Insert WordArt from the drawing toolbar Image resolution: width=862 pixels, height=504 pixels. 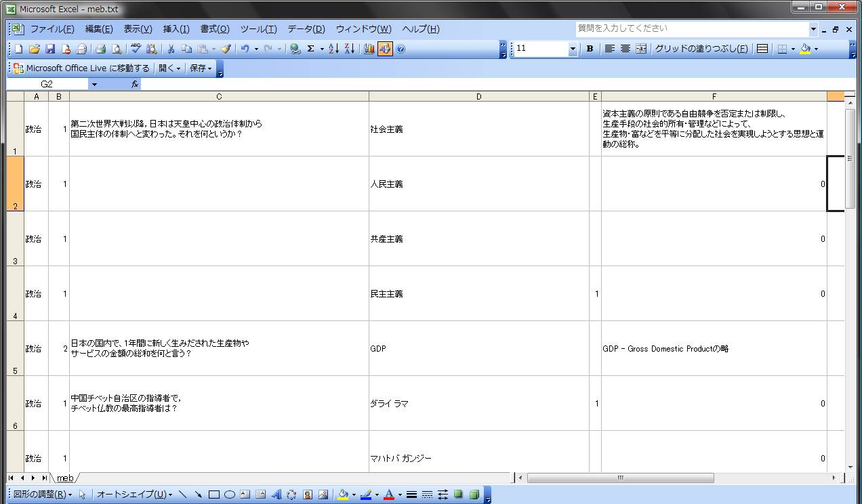276,495
